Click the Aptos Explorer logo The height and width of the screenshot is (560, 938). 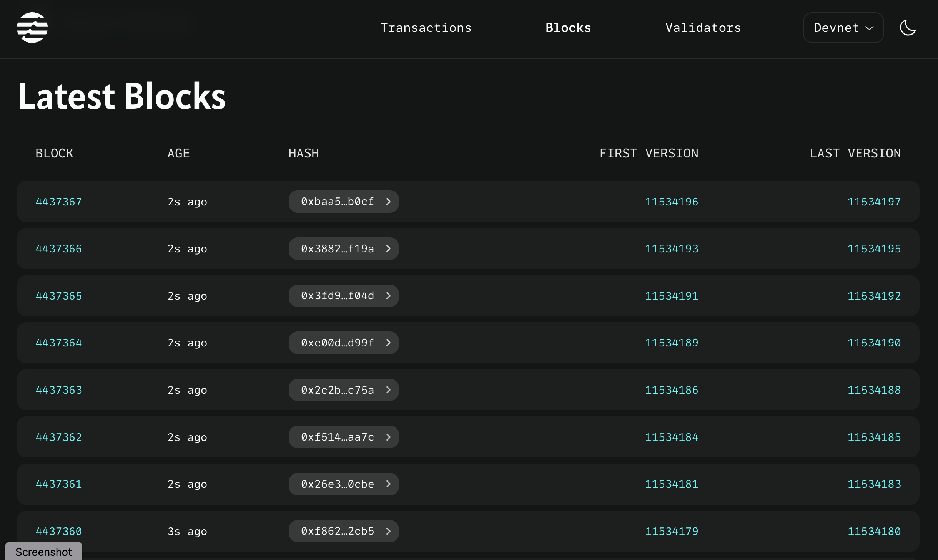pyautogui.click(x=33, y=27)
